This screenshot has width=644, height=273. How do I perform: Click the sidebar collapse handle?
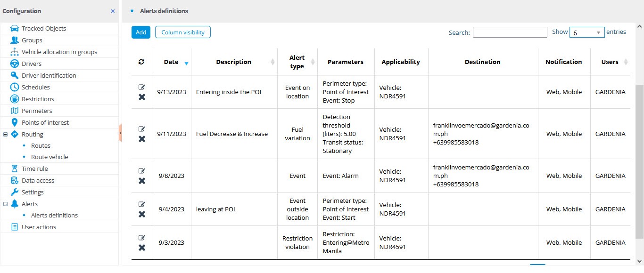click(x=120, y=133)
